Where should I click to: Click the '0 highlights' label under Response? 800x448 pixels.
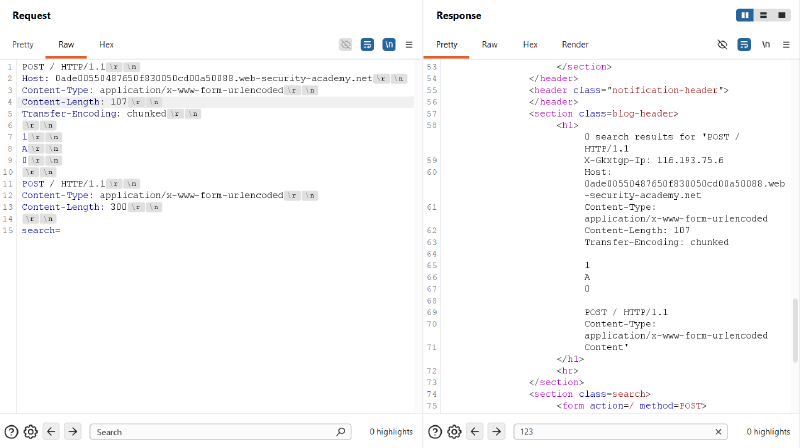click(x=768, y=432)
